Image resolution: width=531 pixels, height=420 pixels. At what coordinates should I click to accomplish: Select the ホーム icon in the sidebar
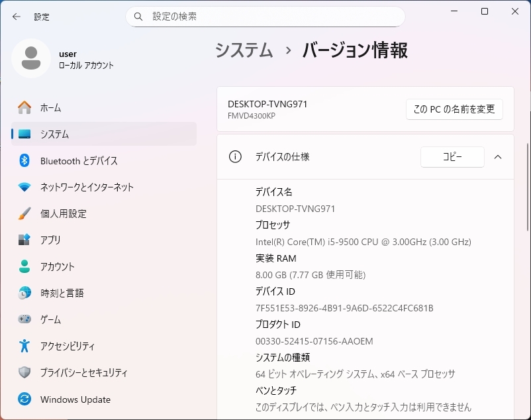(x=24, y=107)
